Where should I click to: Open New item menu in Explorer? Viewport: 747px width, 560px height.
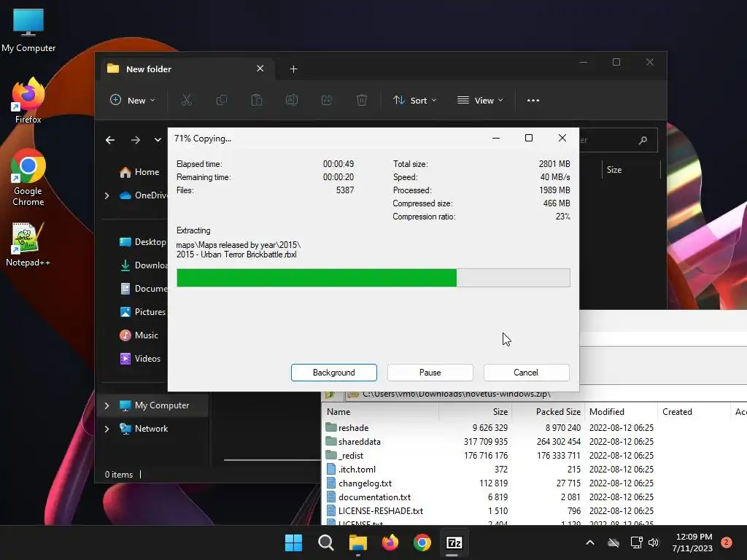point(133,100)
